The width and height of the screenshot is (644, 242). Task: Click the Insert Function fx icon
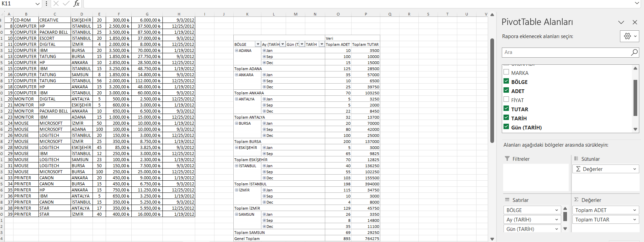pos(76,3)
